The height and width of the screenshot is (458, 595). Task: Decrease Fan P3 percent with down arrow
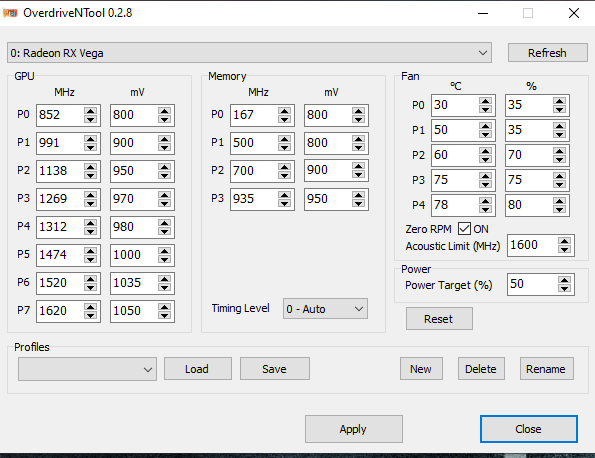coord(559,185)
